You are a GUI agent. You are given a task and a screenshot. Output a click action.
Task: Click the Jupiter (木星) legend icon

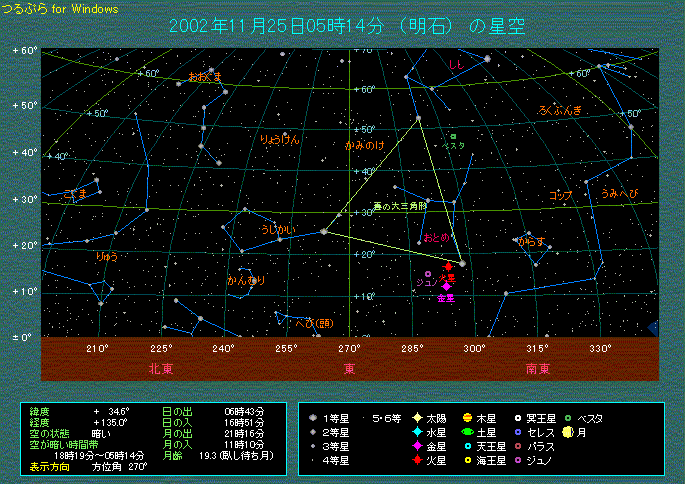(466, 417)
